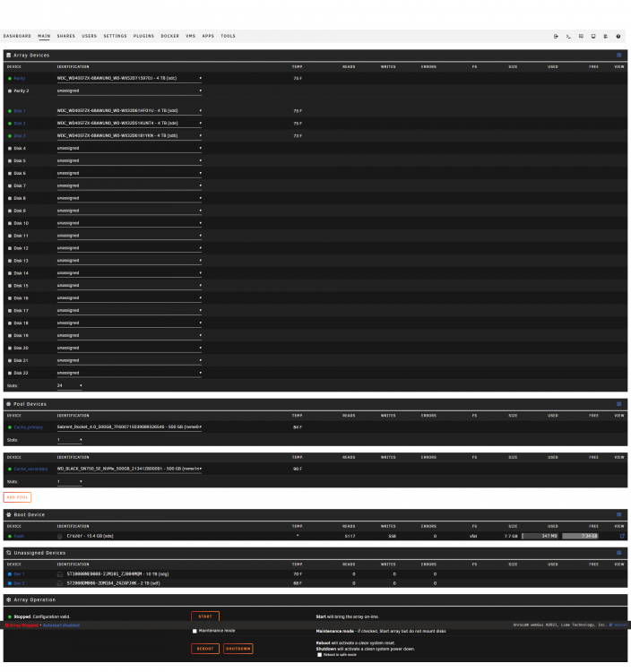Open Tools tab
The width and height of the screenshot is (631, 672).
coord(228,36)
